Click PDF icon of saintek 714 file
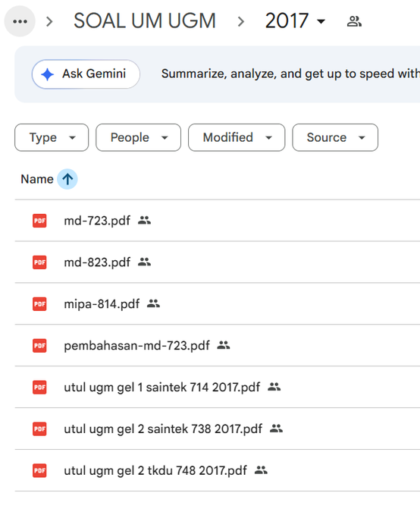The height and width of the screenshot is (515, 420). (39, 388)
